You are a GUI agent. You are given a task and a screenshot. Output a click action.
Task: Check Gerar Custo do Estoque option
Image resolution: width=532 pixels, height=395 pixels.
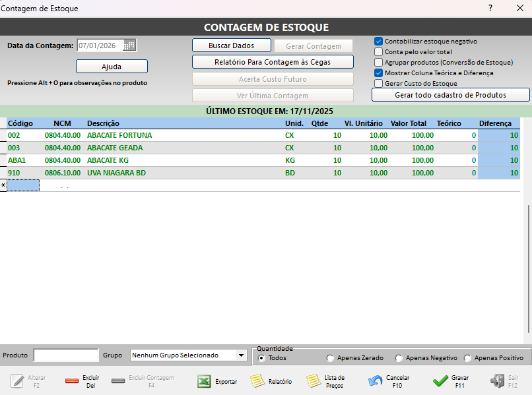tap(379, 84)
